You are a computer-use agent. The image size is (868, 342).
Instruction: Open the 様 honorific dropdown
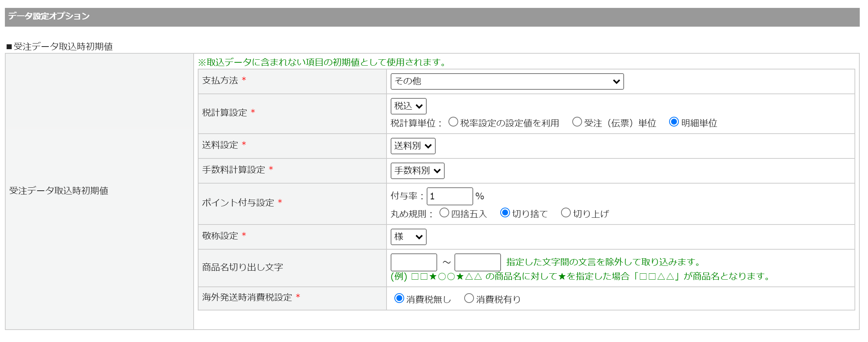(408, 237)
